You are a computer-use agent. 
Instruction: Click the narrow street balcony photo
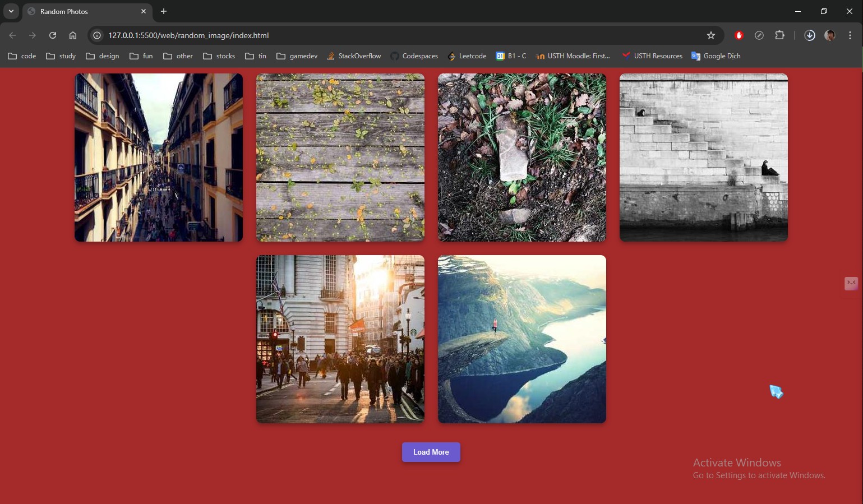pyautogui.click(x=159, y=158)
